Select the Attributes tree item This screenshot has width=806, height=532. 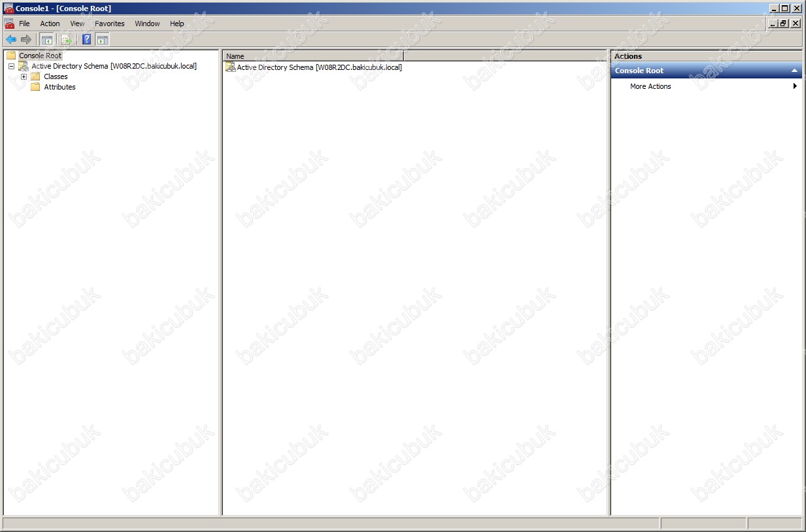(59, 87)
